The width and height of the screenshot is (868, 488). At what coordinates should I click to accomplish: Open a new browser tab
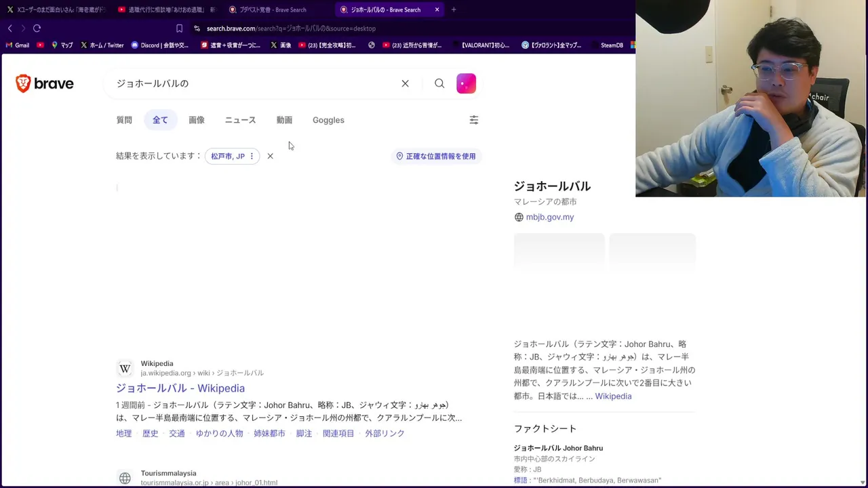pos(454,9)
